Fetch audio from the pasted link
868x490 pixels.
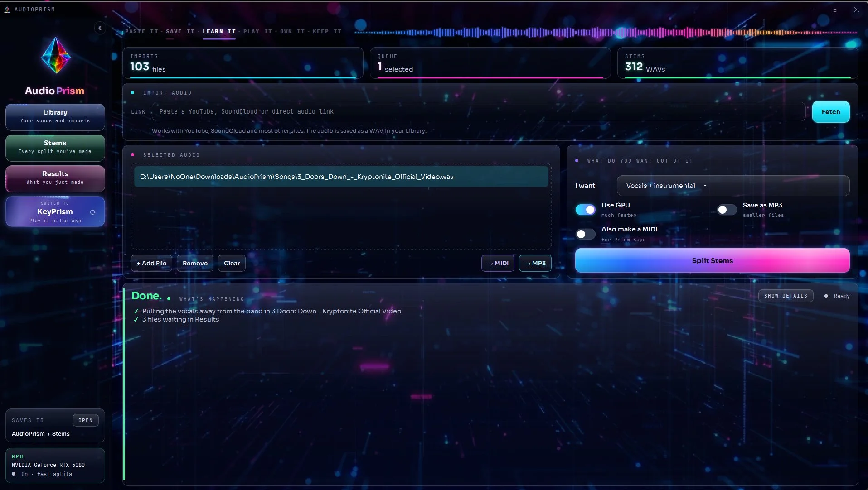830,112
